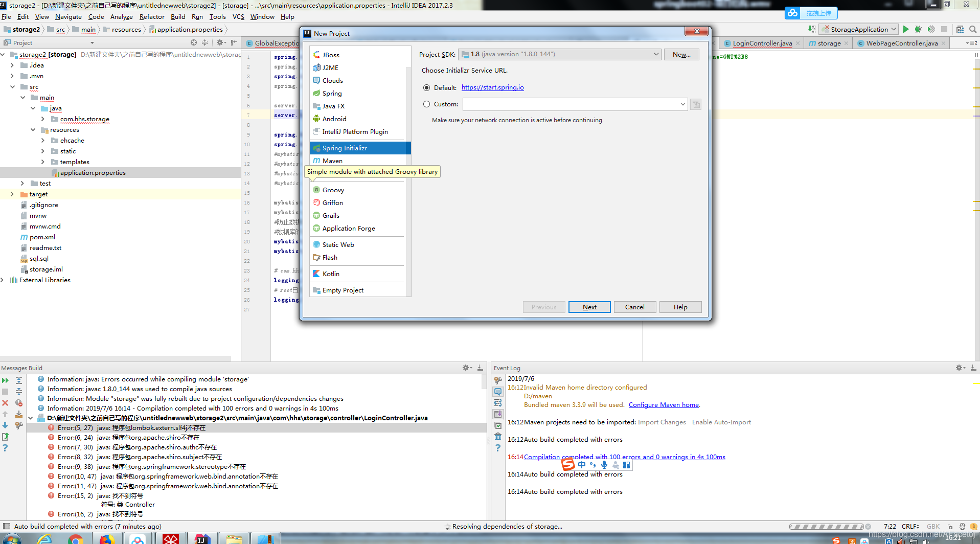The image size is (980, 544).
Task: Click the custom Initializr URL input field
Action: [x=571, y=104]
